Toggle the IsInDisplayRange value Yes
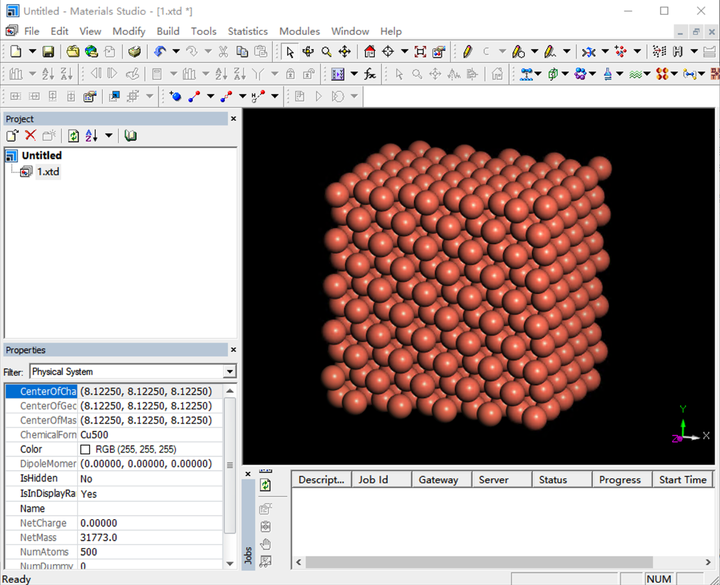720x585 pixels. 89,494
